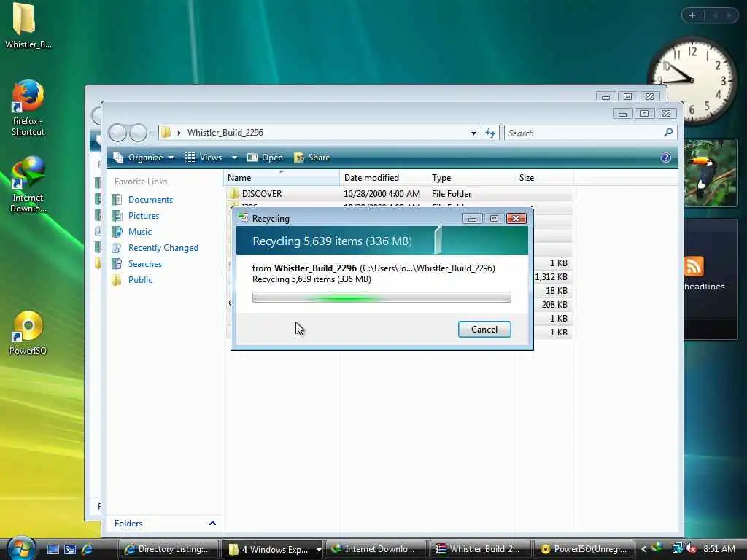
Task: Click the 8:51 AM taskbar clock
Action: 719,549
